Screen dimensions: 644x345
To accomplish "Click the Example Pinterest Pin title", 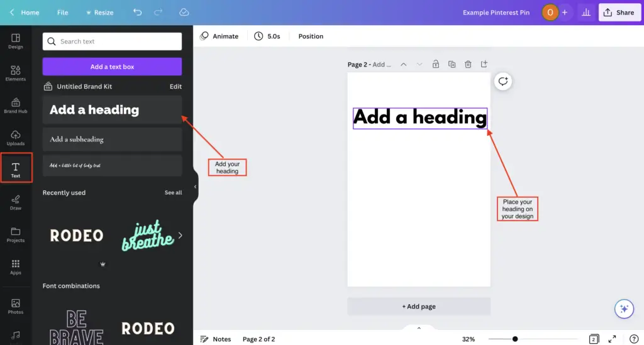I will (x=496, y=13).
